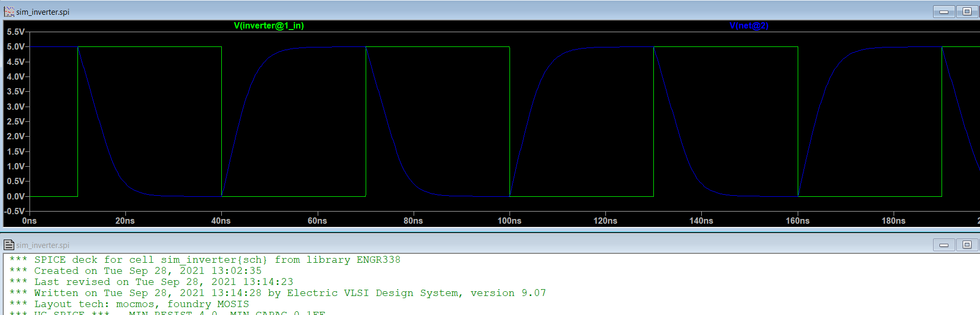Select the green V(inverter@1_in) trace label

click(x=269, y=25)
